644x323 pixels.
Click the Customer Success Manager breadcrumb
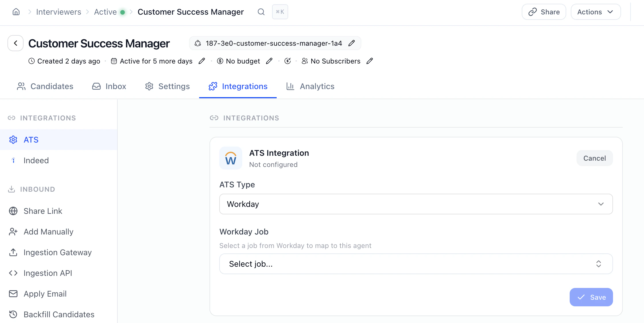(x=191, y=12)
